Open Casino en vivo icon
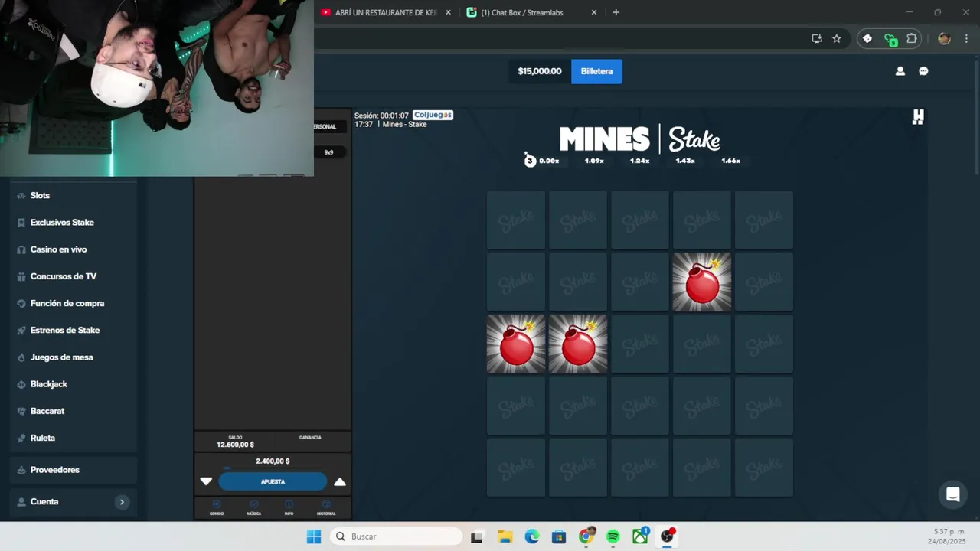This screenshot has height=551, width=980. point(21,249)
